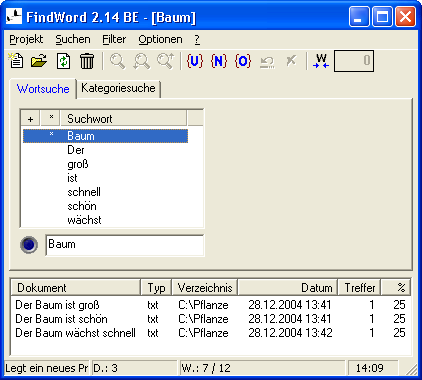Sort results by Typ column header
The image size is (422, 380).
coord(156,288)
